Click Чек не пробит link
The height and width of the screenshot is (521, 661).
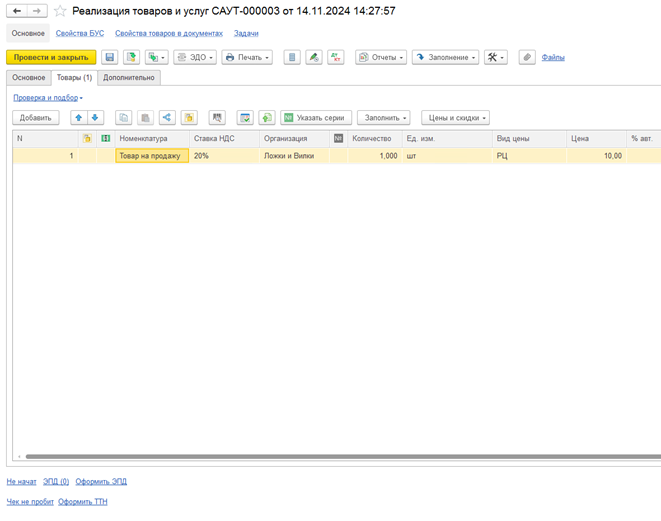coord(30,502)
